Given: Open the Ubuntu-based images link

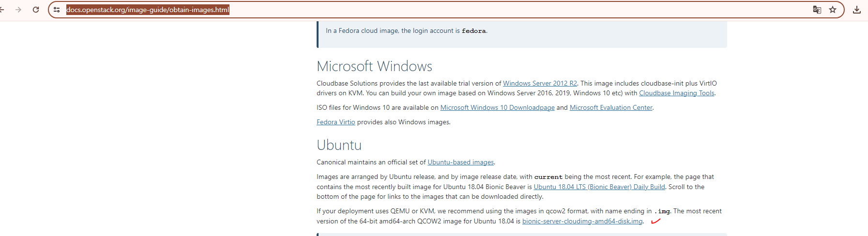Looking at the screenshot, I should tap(460, 162).
